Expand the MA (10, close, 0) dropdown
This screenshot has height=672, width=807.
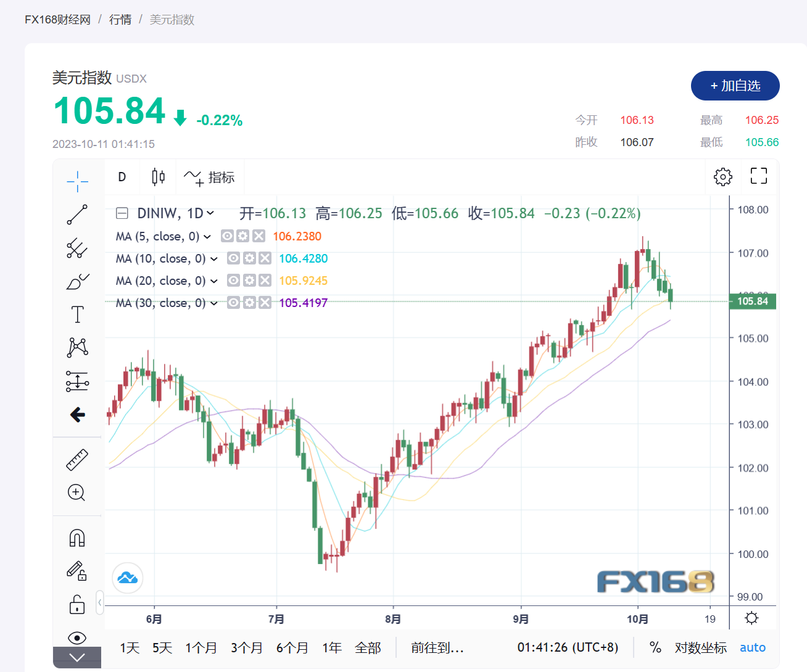(x=214, y=259)
